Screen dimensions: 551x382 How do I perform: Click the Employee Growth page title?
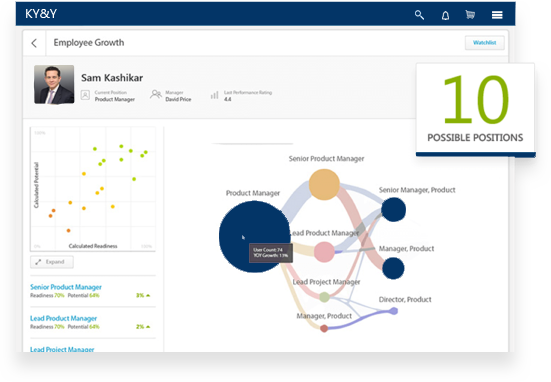(89, 43)
